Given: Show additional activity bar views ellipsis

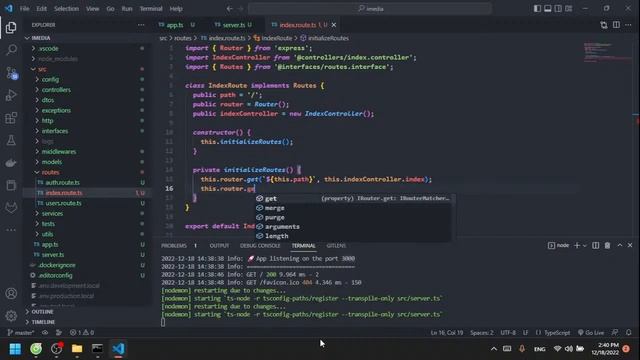Looking at the screenshot, I should 11,230.
